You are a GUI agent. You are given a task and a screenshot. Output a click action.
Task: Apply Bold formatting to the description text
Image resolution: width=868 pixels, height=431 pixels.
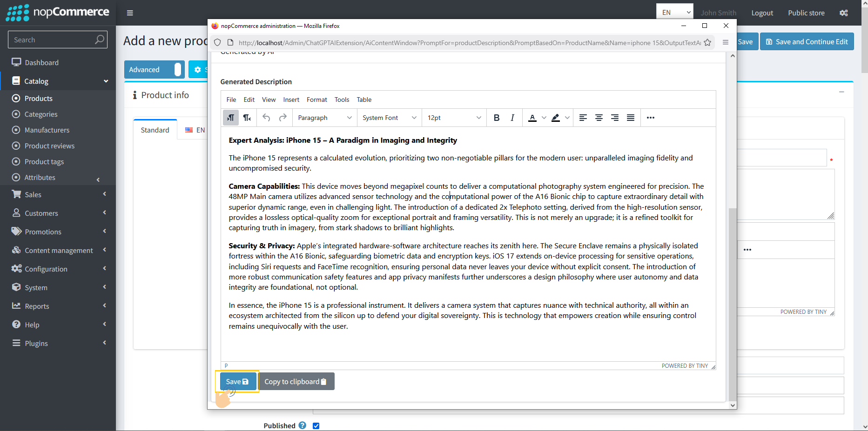(x=496, y=118)
